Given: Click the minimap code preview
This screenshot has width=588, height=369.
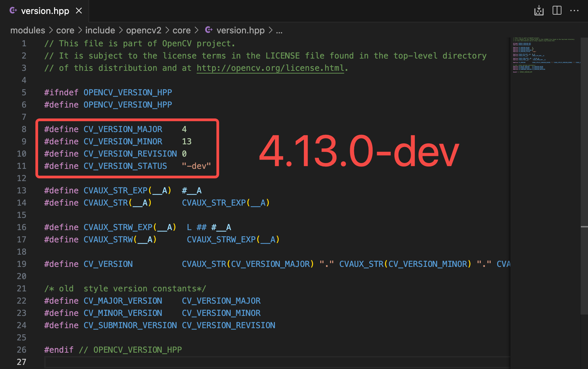Looking at the screenshot, I should [546, 54].
